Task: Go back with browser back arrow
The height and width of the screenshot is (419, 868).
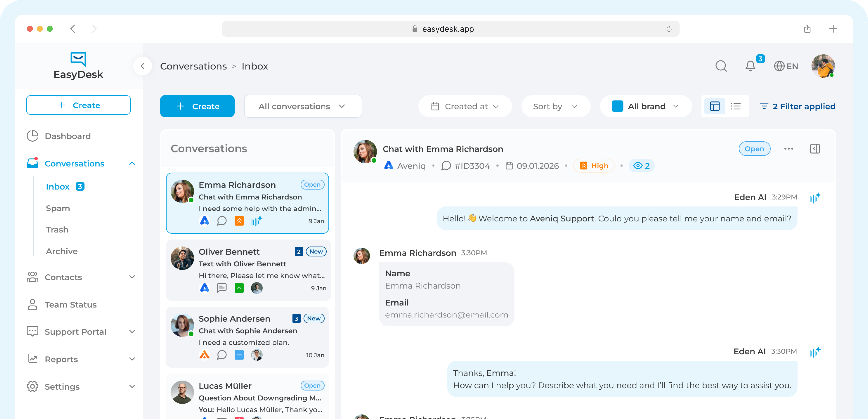Action: click(x=73, y=29)
